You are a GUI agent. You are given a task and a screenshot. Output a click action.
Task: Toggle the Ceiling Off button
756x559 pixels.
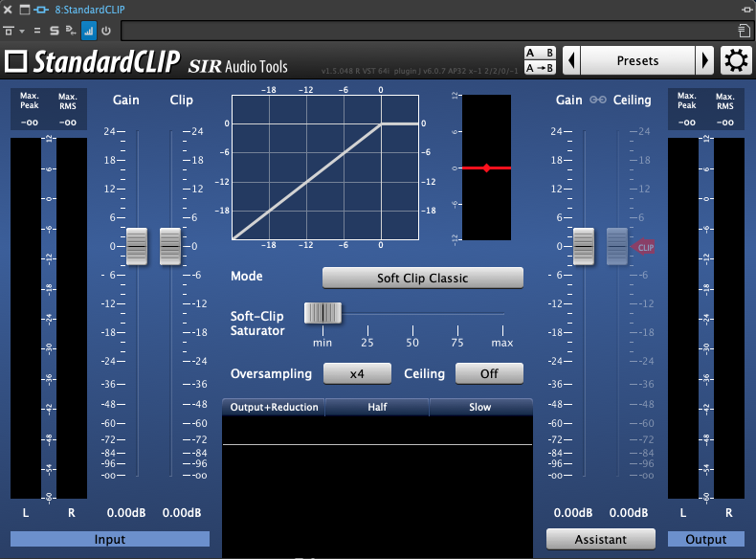coord(489,374)
